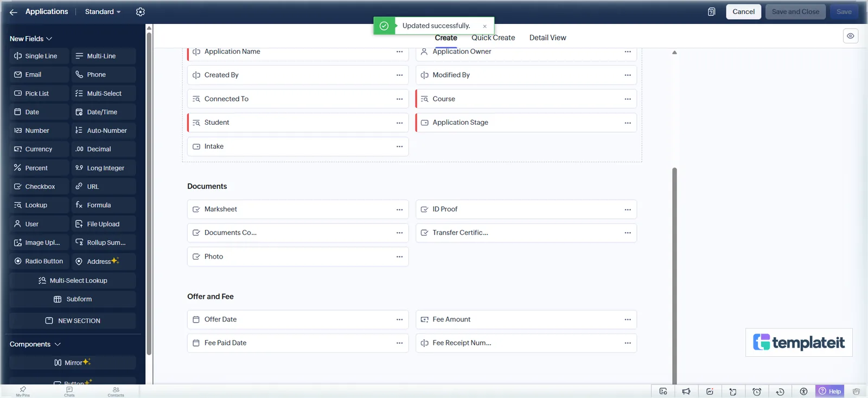Open the Standard layout dropdown
The width and height of the screenshot is (868, 398).
click(x=103, y=12)
